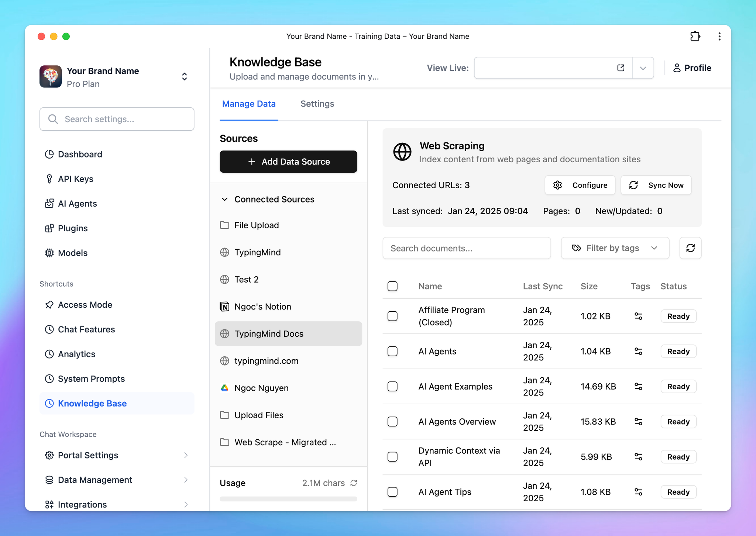Click the API Keys key icon

(49, 179)
